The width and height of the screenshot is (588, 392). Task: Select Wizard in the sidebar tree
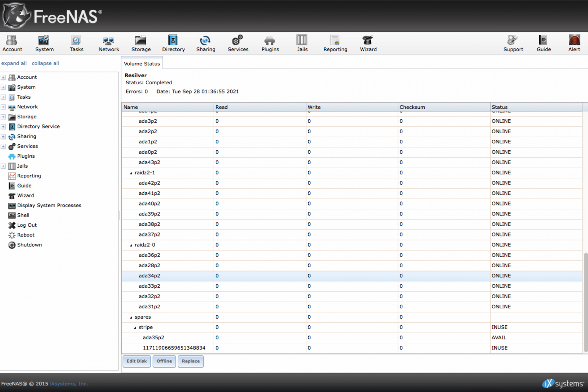(x=25, y=195)
